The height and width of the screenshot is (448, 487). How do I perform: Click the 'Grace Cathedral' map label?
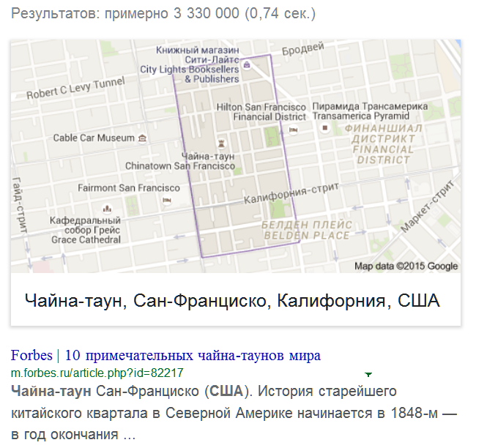click(x=86, y=239)
